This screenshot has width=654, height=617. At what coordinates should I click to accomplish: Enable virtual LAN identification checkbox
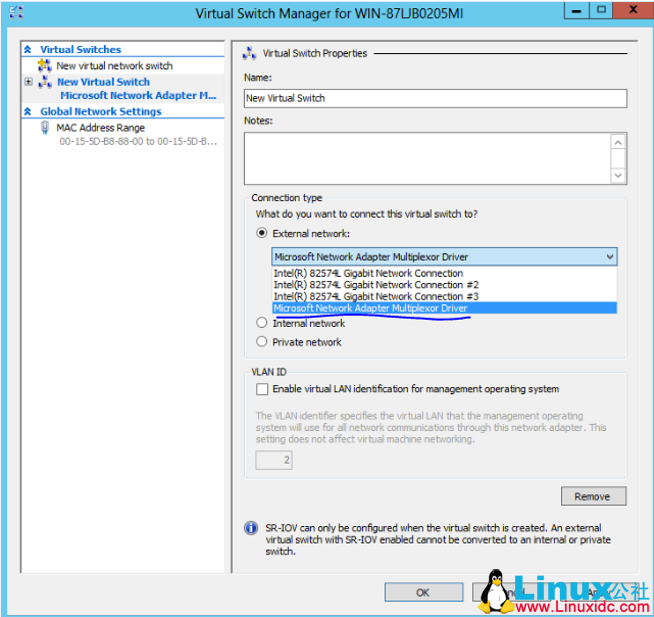pyautogui.click(x=262, y=389)
